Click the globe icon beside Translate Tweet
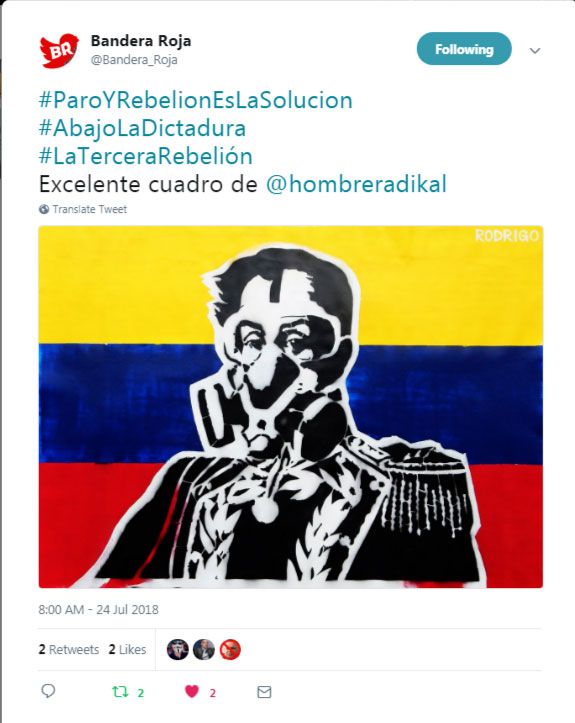 point(44,209)
